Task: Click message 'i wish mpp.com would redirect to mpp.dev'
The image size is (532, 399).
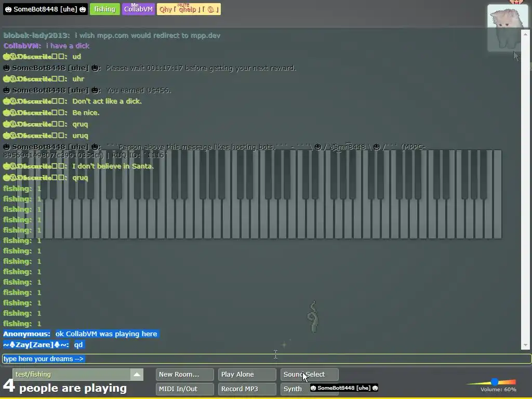Action: (147, 35)
